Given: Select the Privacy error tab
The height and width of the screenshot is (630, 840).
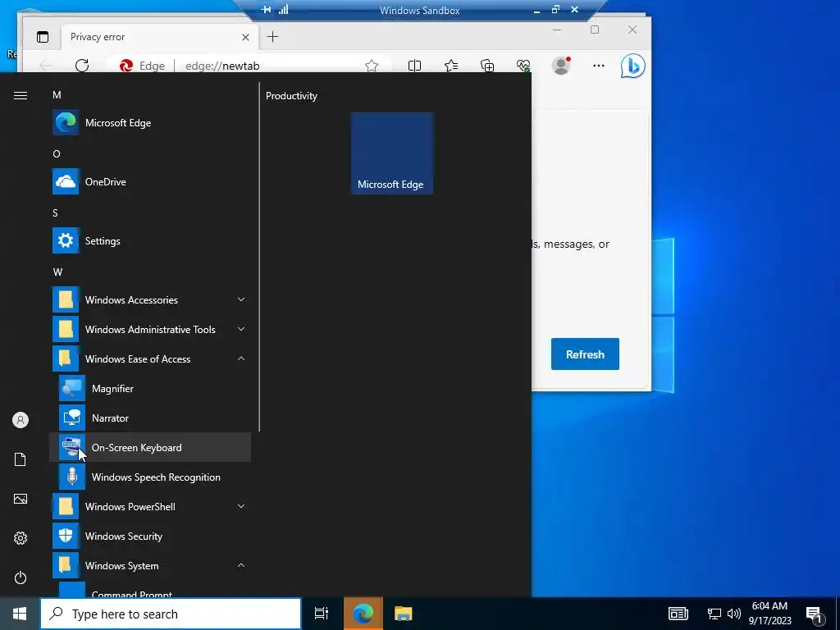Looking at the screenshot, I should click(159, 37).
